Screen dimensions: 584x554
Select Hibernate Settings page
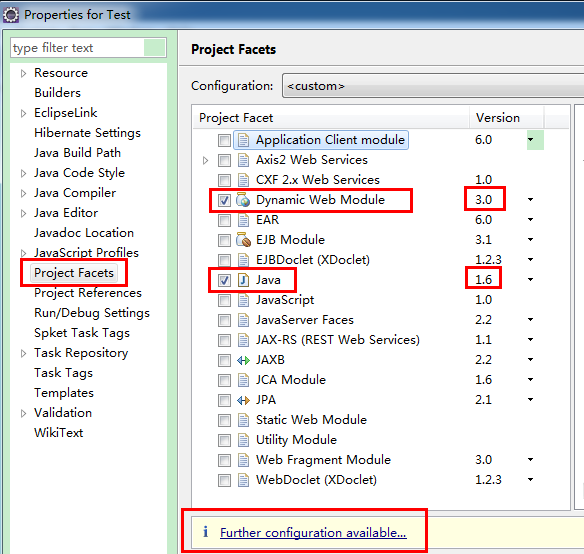[87, 133]
